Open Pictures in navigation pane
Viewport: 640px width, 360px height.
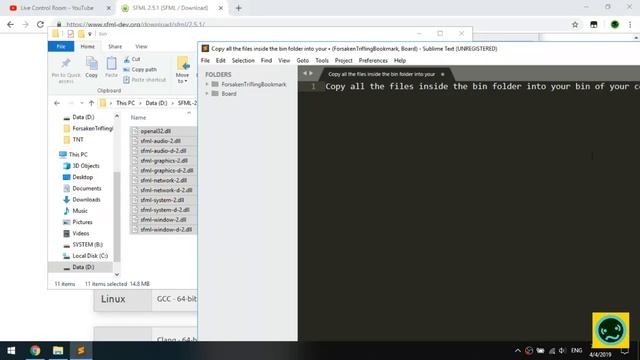[82, 222]
